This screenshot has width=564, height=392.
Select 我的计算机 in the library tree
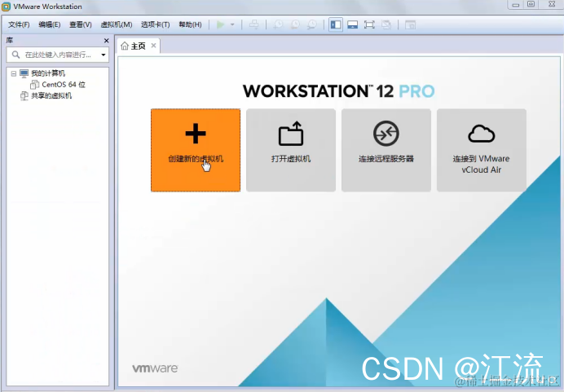coord(48,73)
